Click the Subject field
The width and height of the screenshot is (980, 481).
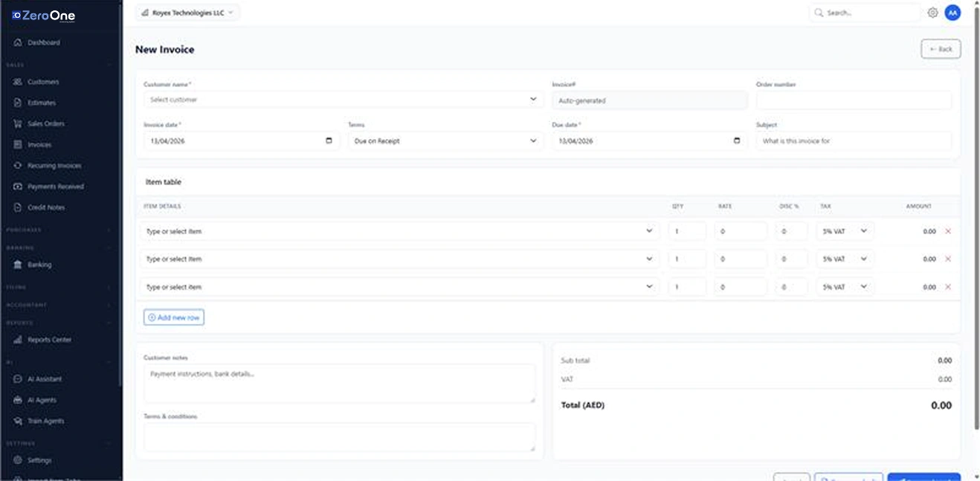854,141
